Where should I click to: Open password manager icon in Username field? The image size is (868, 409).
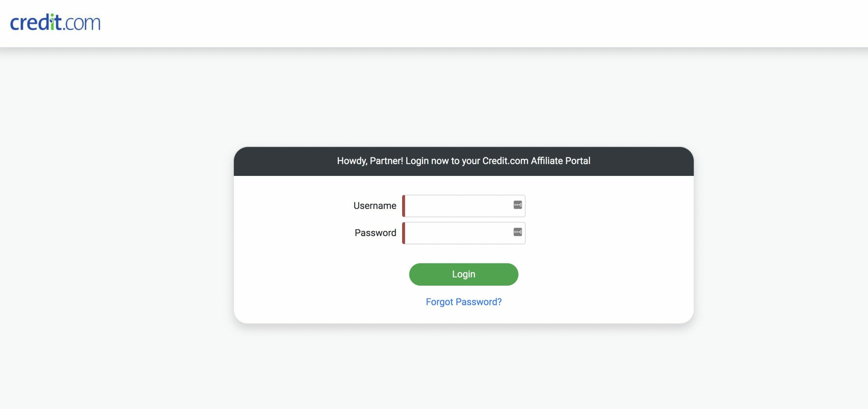[x=517, y=205]
